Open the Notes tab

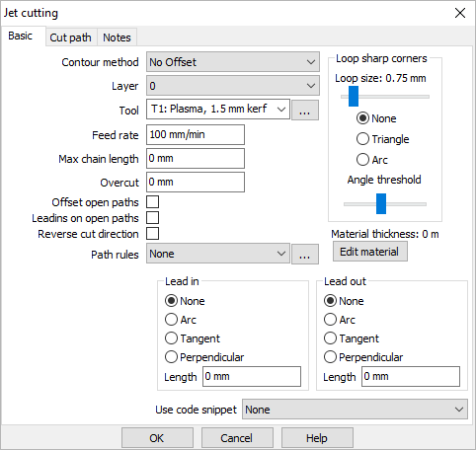117,37
